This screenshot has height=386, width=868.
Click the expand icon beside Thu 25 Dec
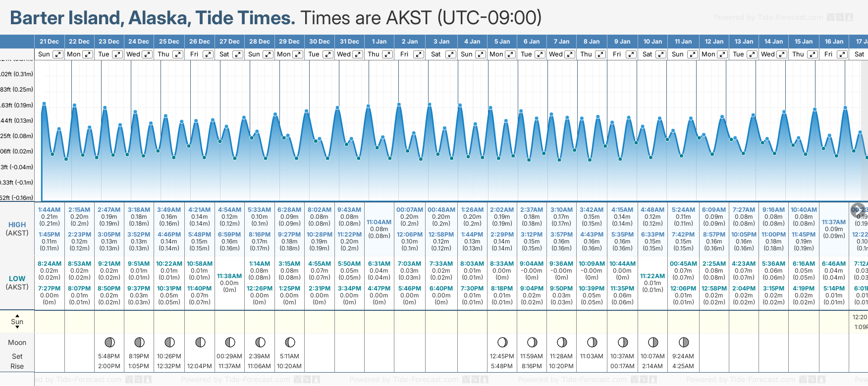pyautogui.click(x=177, y=54)
